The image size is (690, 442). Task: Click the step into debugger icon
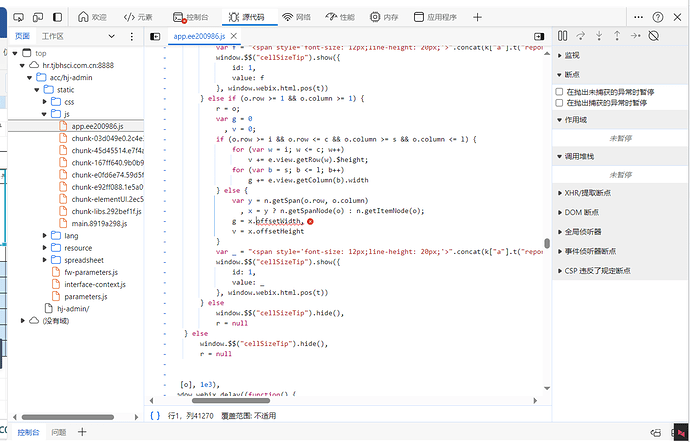(x=600, y=36)
